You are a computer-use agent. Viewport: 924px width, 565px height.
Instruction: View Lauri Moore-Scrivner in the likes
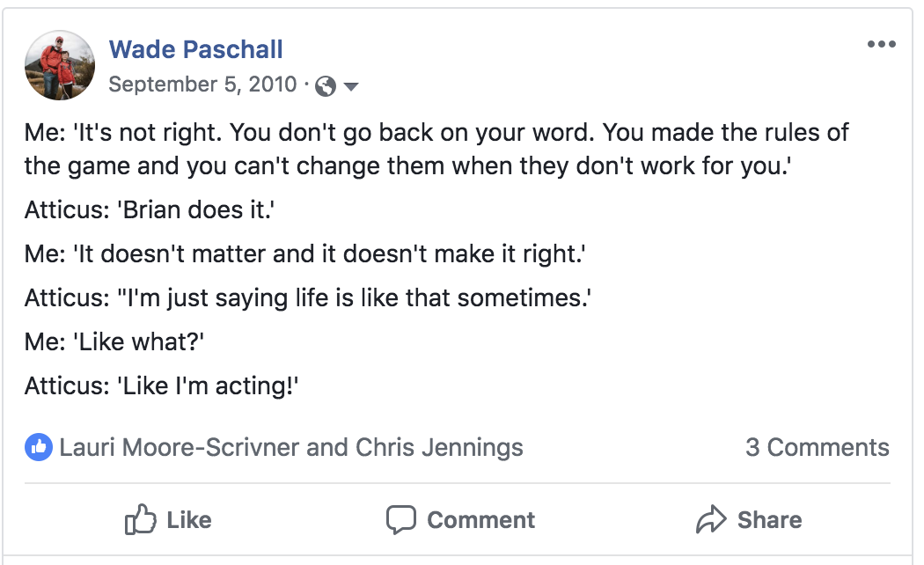point(180,448)
